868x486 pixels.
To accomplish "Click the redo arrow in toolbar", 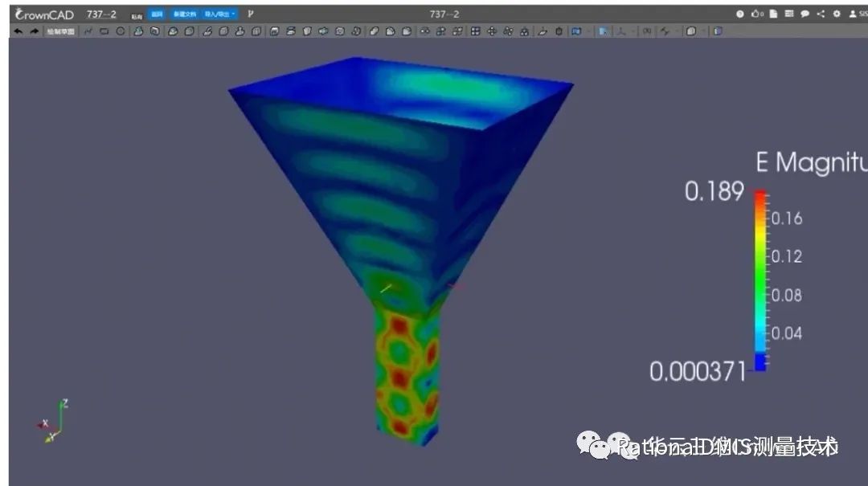I will 34,31.
